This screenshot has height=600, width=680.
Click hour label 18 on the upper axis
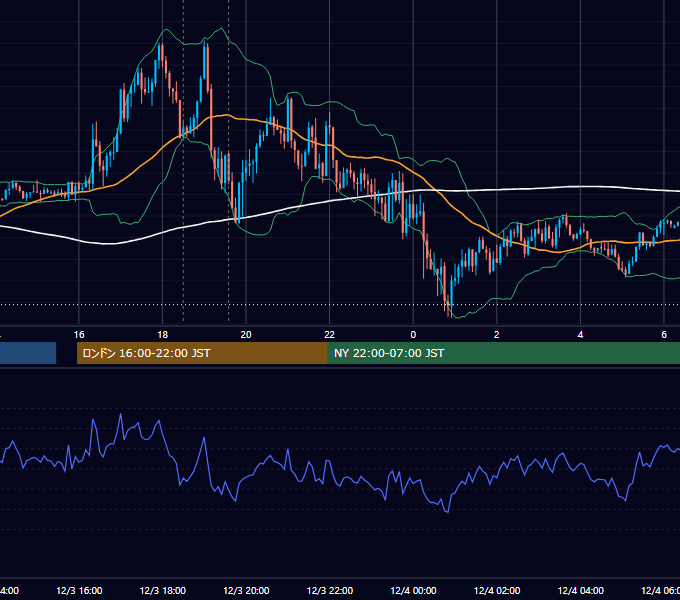163,335
